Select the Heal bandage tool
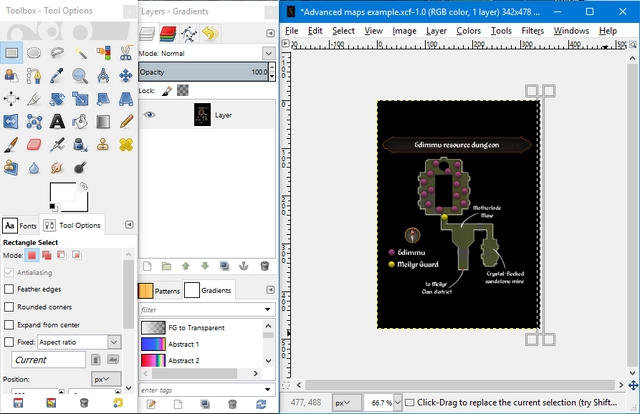The width and height of the screenshot is (640, 414). pos(126,145)
